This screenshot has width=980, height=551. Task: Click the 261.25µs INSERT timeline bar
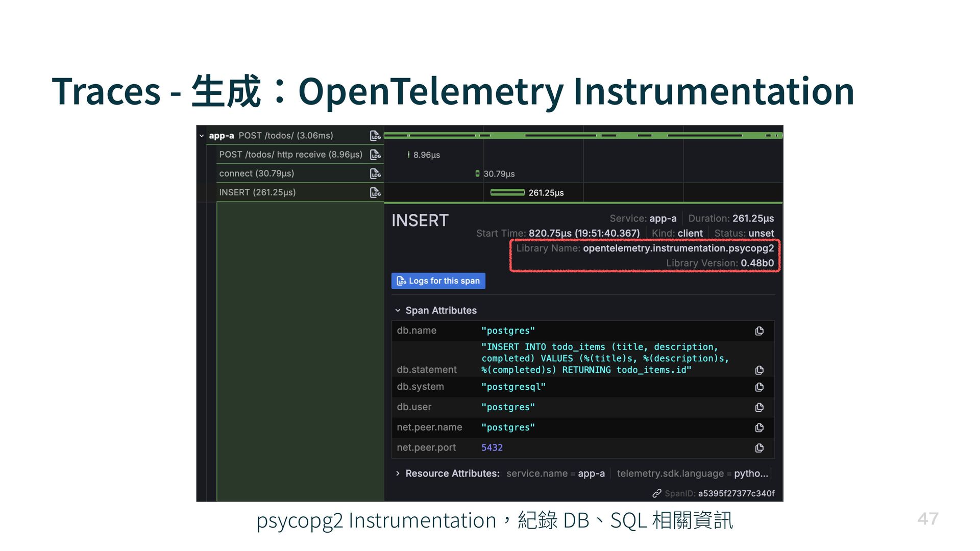[507, 192]
